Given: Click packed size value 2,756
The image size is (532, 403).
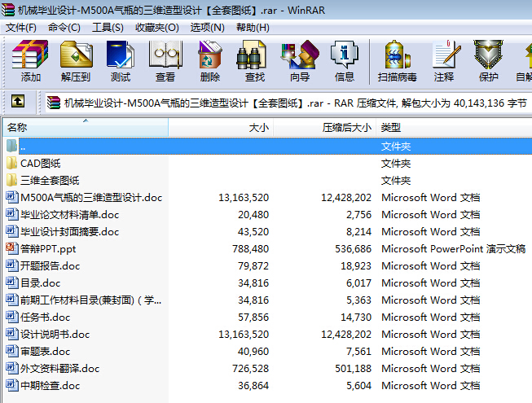Looking at the screenshot, I should tap(358, 215).
